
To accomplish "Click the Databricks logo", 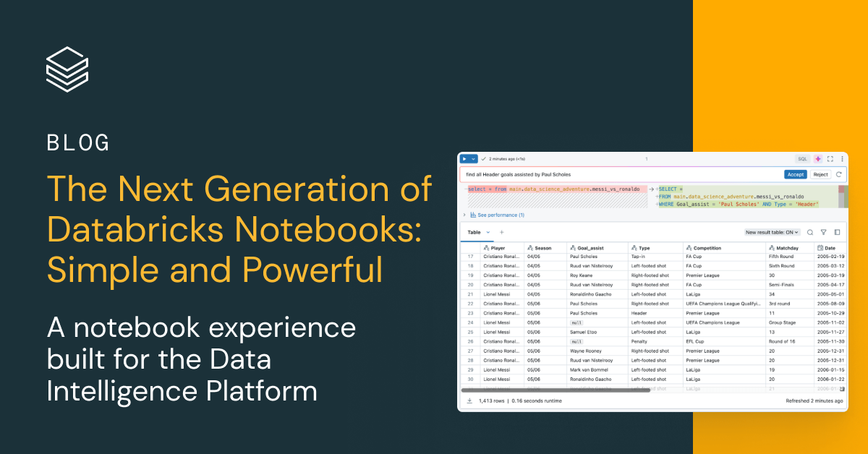I will coord(67,69).
